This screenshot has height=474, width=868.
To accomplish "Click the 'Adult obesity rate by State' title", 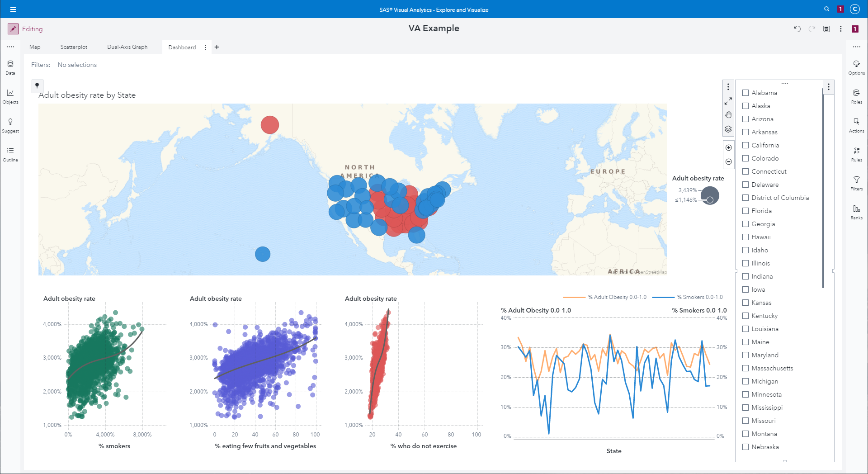I will pyautogui.click(x=87, y=95).
